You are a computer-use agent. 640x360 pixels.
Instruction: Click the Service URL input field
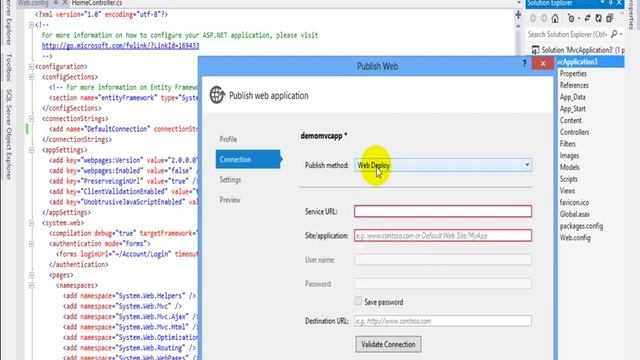pyautogui.click(x=443, y=211)
